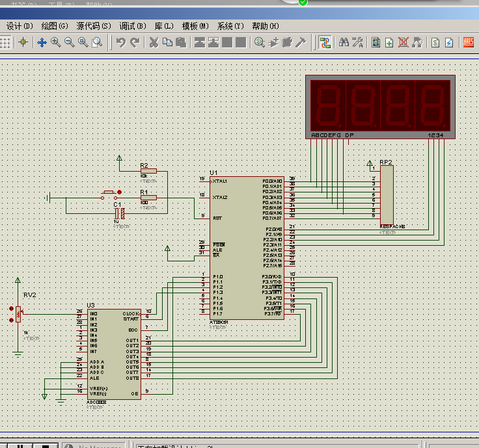Click the new sheet plus icon

pyautogui.click(x=389, y=42)
